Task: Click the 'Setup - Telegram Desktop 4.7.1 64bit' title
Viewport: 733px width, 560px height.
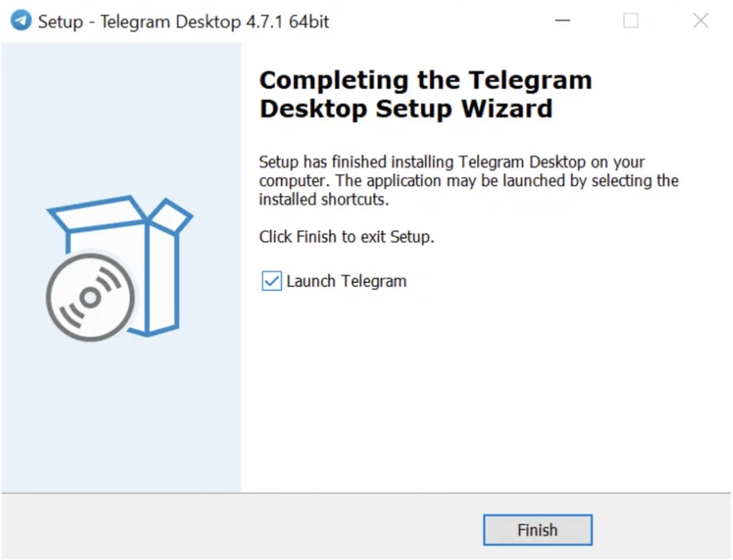Action: 183,21
